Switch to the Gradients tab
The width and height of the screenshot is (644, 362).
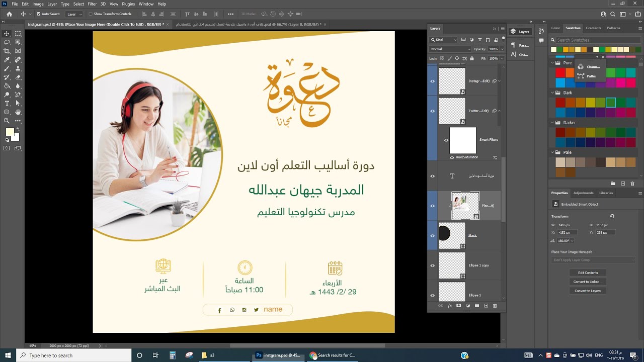(593, 28)
